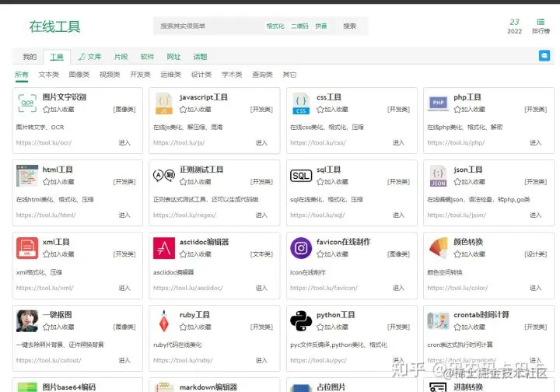Filter by 查询类 category
Screen dimensions: 560x392
point(263,75)
